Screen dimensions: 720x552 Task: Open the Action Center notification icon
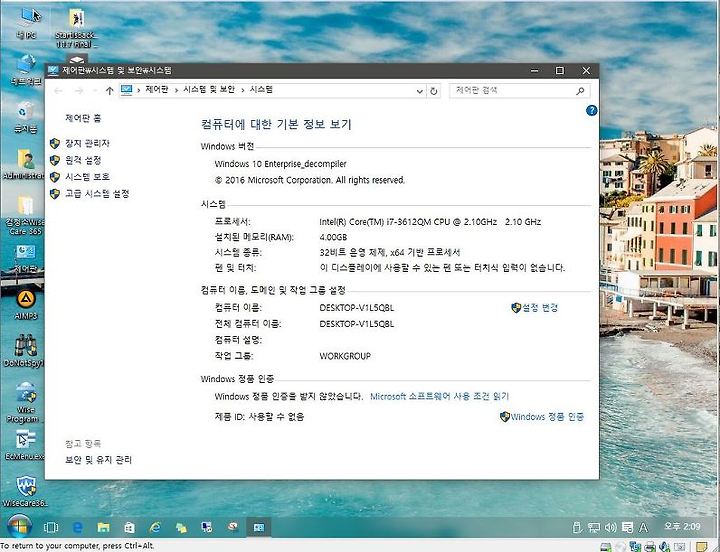627,528
